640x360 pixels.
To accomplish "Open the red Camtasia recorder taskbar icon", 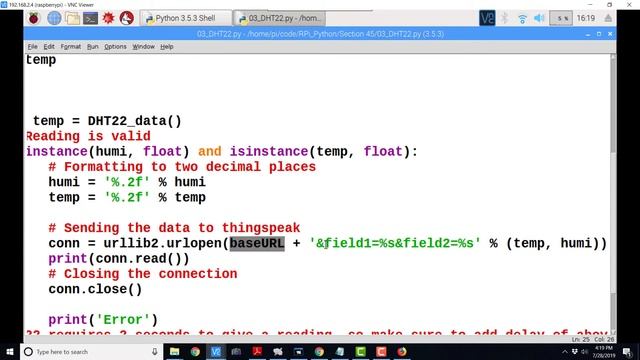I will click(x=381, y=351).
